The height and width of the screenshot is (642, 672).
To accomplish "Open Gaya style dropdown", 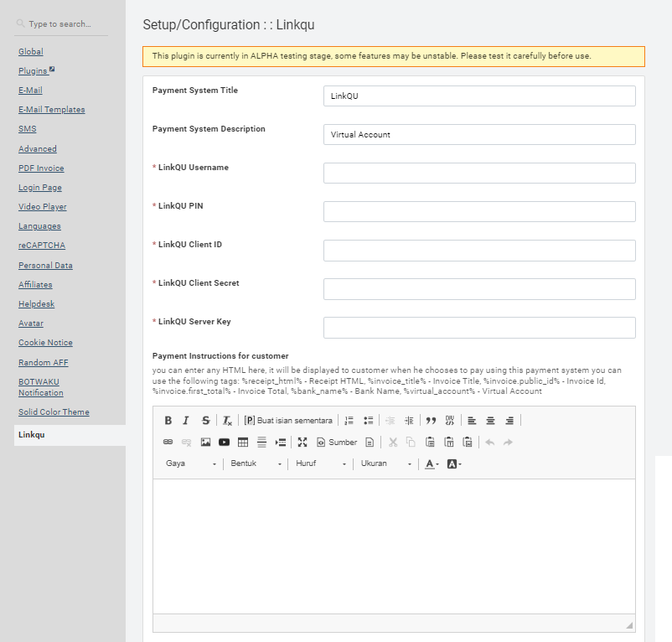I will point(191,463).
